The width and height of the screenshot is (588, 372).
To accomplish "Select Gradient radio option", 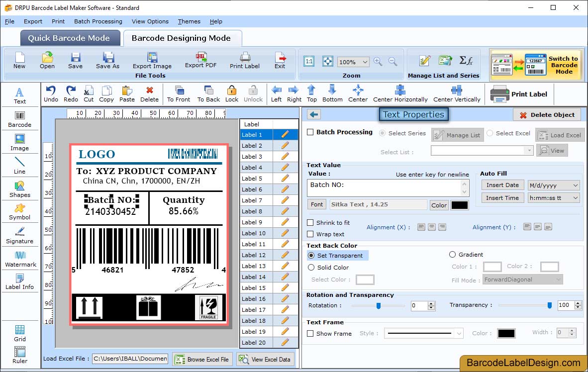I will tap(452, 255).
